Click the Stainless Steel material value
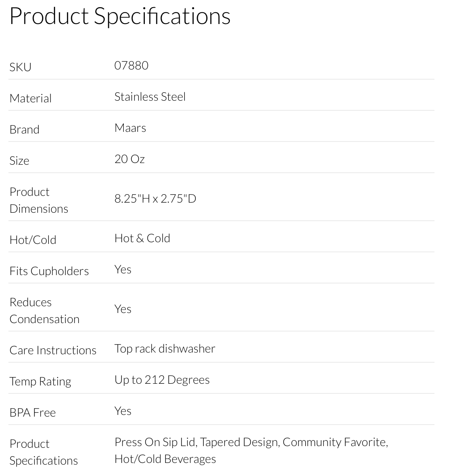 pos(150,96)
